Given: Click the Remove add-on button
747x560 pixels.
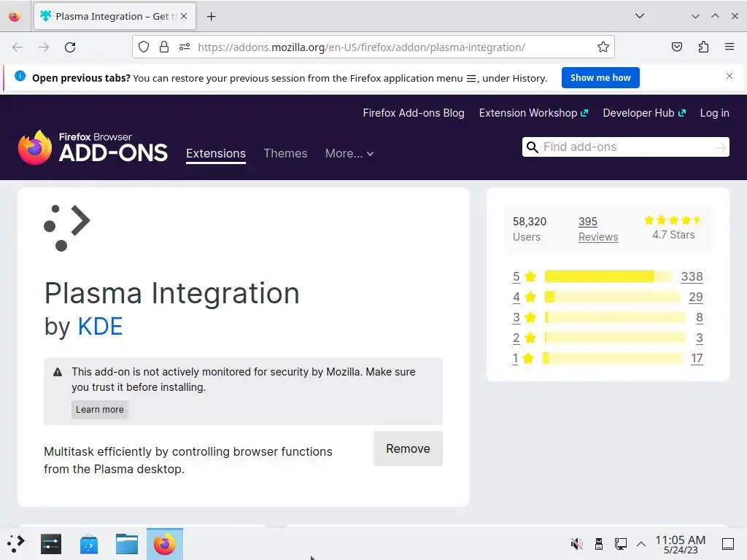Looking at the screenshot, I should pos(409,448).
